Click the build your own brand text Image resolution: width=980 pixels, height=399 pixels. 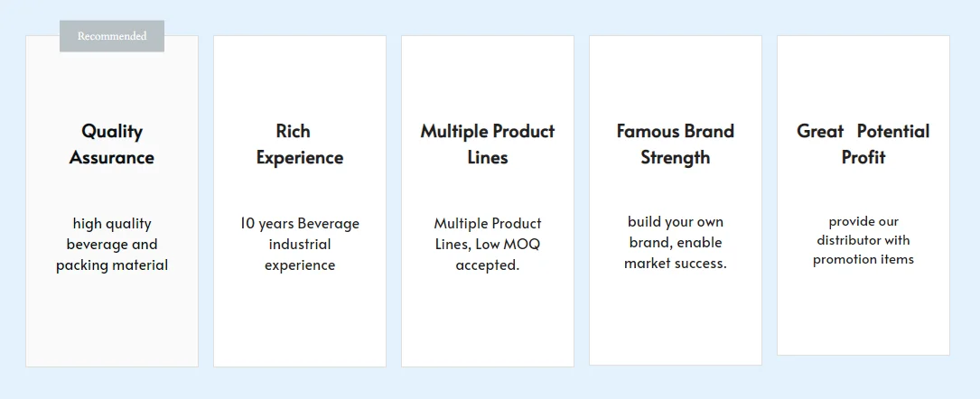coord(676,242)
